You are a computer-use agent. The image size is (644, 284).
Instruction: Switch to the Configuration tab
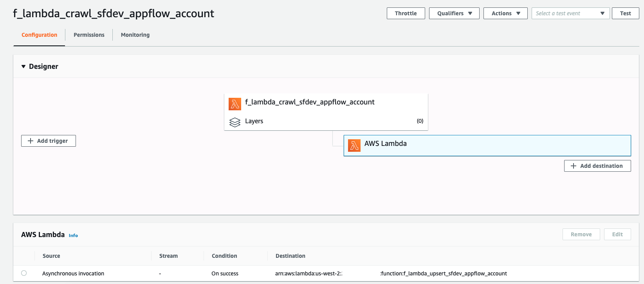tap(39, 35)
